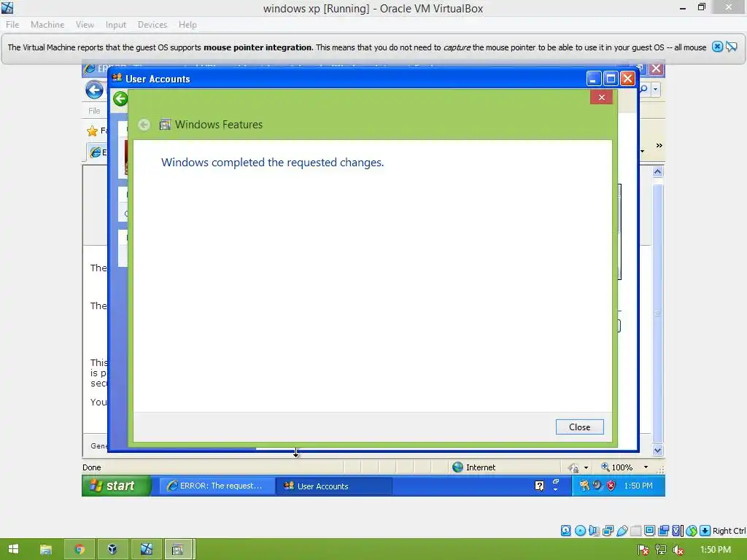Click the XP start button
The width and height of the screenshot is (747, 560).
(117, 486)
